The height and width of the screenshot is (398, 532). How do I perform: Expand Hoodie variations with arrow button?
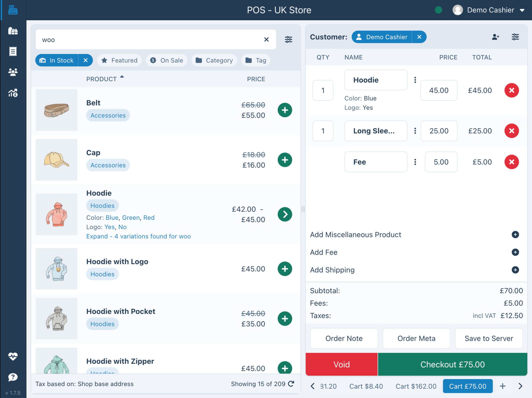click(285, 214)
